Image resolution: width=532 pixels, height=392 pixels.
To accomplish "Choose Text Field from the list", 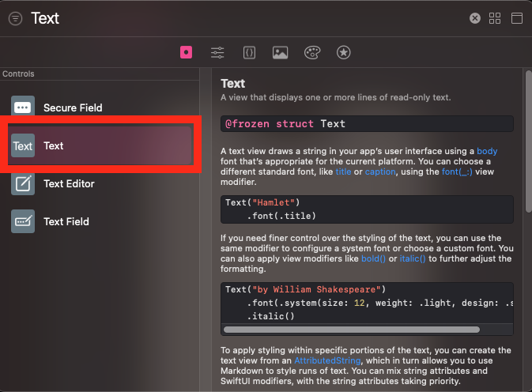I will point(101,222).
